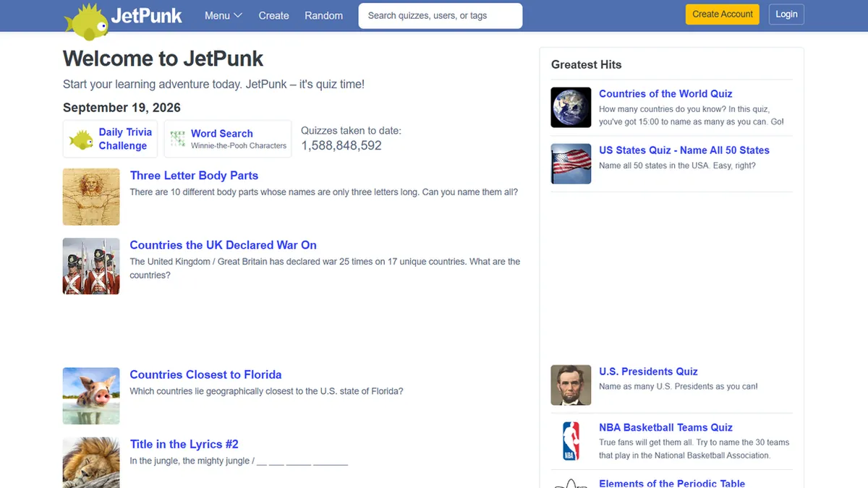Open the Three Letter Body Parts quiz
This screenshot has width=868, height=488.
pos(194,176)
